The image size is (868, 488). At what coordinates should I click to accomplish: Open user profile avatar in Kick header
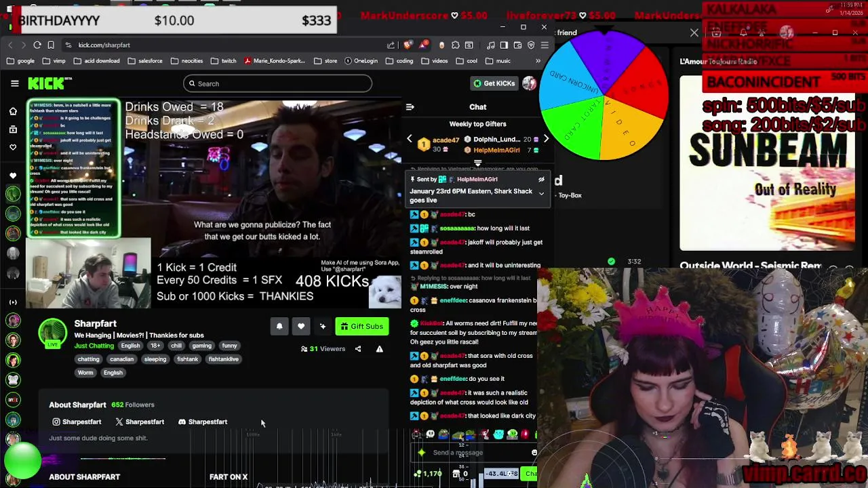click(529, 83)
